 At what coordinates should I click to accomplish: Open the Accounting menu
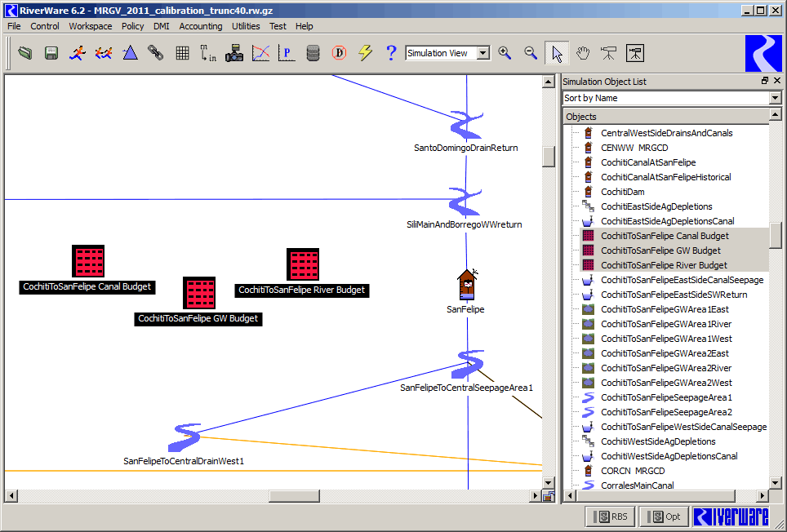coord(201,26)
